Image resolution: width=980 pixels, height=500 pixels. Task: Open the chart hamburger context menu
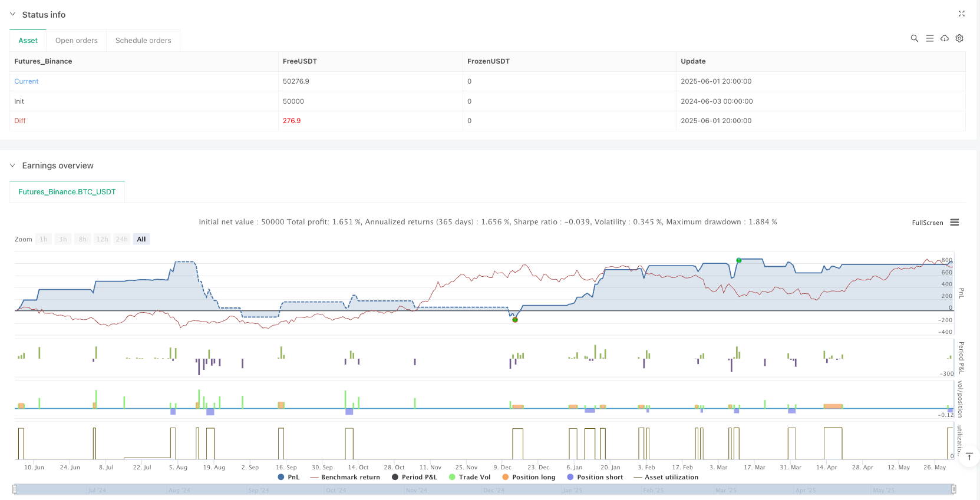click(x=955, y=223)
